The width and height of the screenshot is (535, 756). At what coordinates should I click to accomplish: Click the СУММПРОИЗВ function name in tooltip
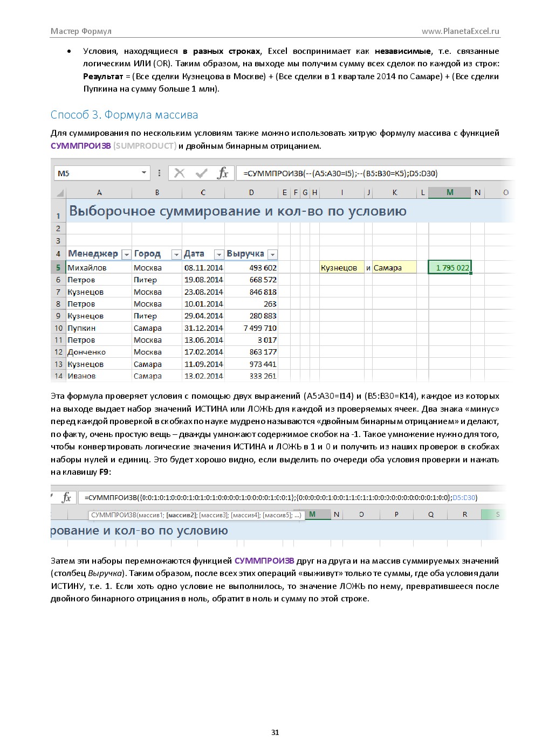pyautogui.click(x=114, y=515)
